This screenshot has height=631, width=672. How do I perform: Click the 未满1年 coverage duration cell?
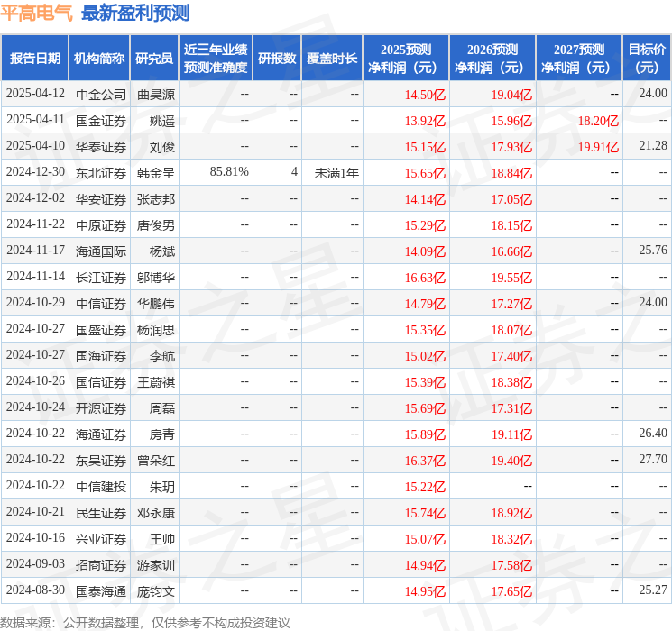336,172
